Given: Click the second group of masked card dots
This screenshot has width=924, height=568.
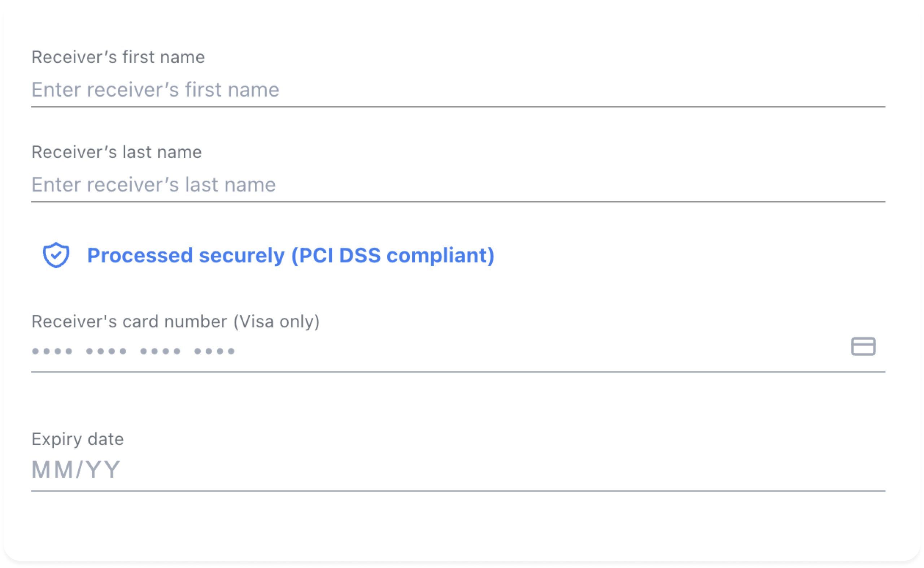Looking at the screenshot, I should 106,351.
